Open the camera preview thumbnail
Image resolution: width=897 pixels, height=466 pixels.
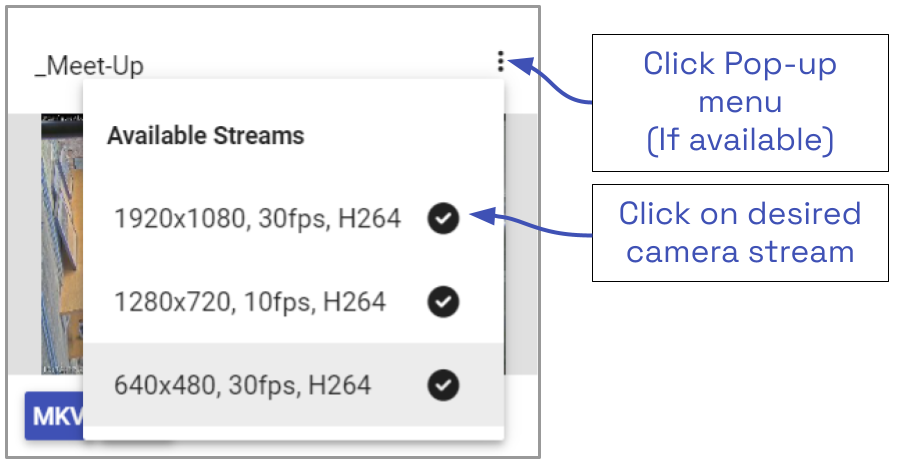pos(62,240)
